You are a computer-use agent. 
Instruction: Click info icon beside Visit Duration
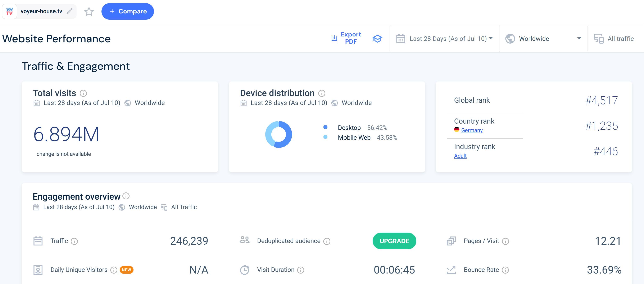301,270
